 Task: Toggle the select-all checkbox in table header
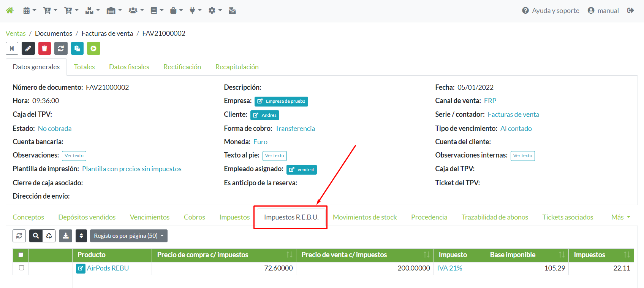coord(21,255)
